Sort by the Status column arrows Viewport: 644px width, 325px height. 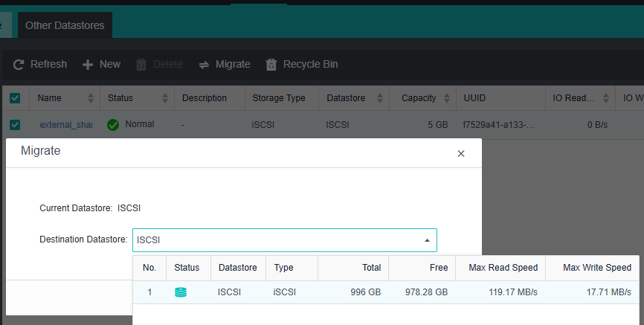click(164, 98)
